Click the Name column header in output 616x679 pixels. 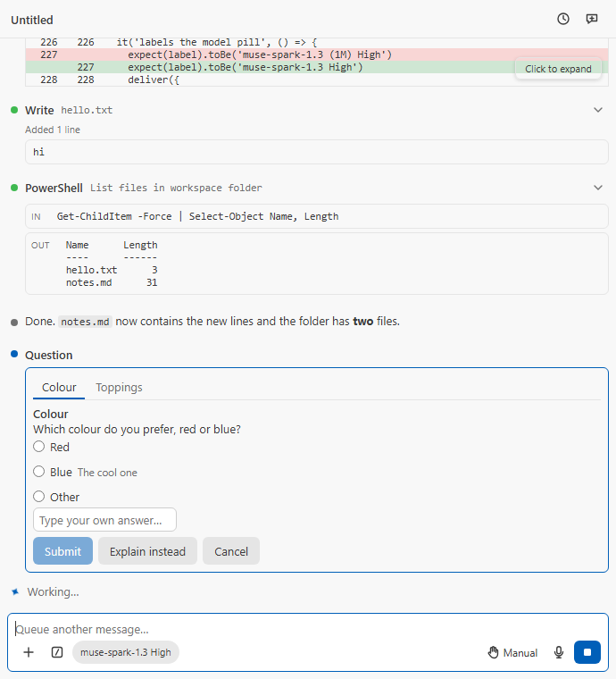coord(77,245)
